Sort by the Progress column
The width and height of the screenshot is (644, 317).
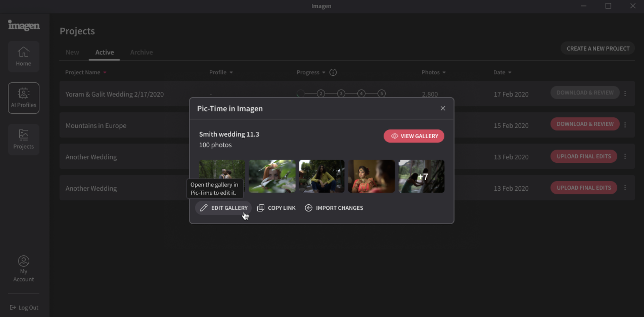tap(311, 72)
